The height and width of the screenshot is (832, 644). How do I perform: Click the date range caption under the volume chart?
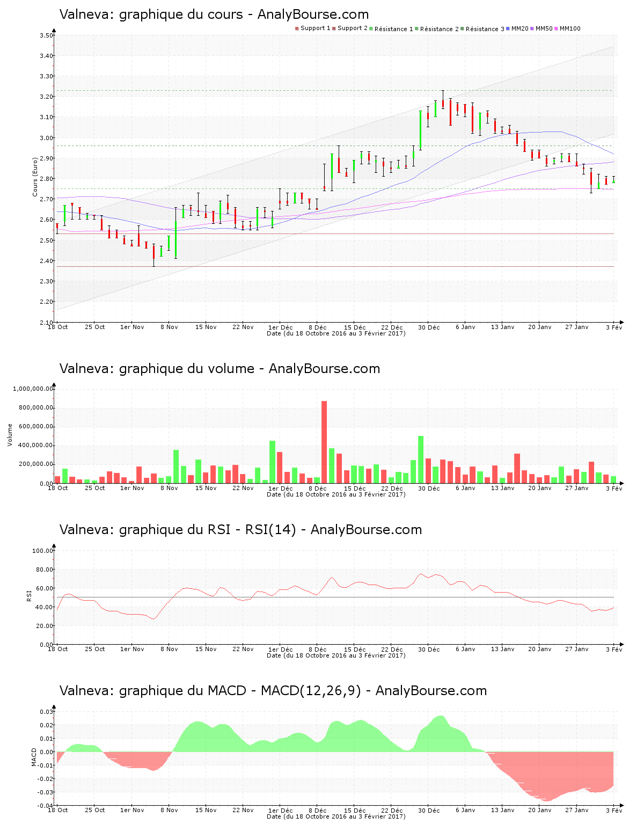pyautogui.click(x=336, y=494)
